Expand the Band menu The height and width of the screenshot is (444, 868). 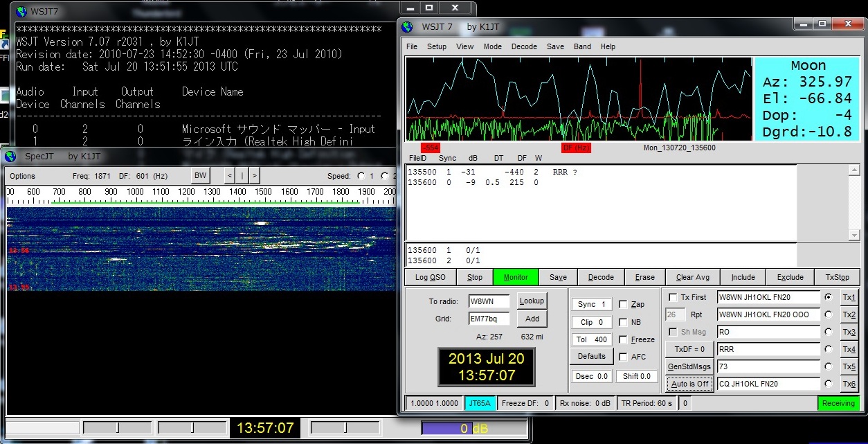582,46
